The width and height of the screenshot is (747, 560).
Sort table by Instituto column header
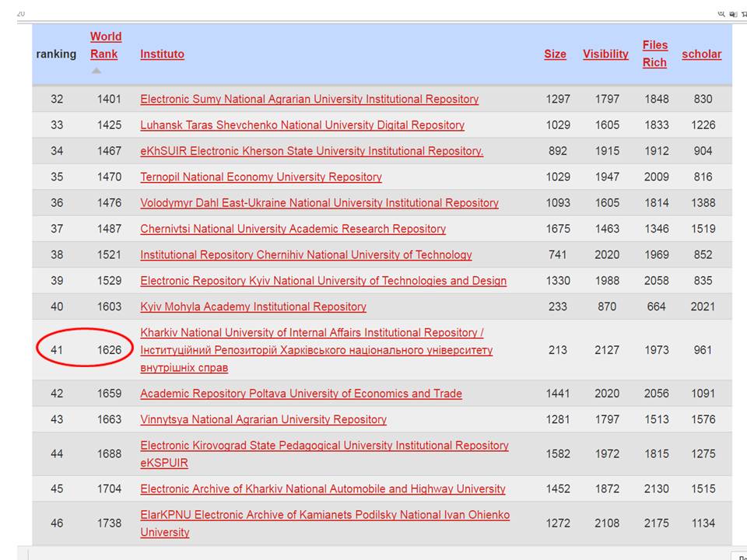[x=162, y=54]
